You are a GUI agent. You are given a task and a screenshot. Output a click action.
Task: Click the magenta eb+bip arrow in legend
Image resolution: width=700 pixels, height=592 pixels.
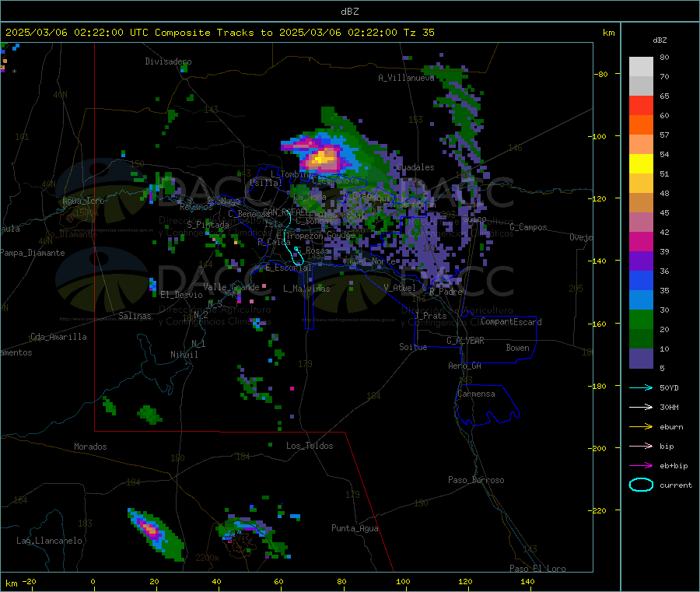641,465
